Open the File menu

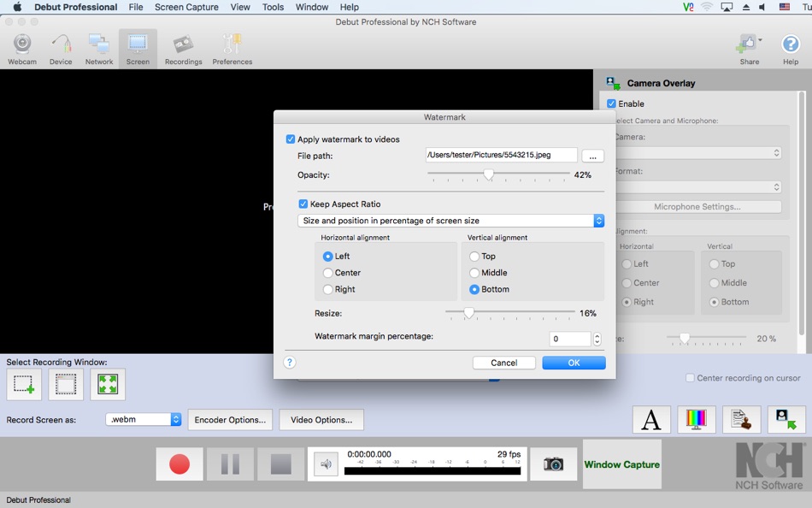pos(136,7)
